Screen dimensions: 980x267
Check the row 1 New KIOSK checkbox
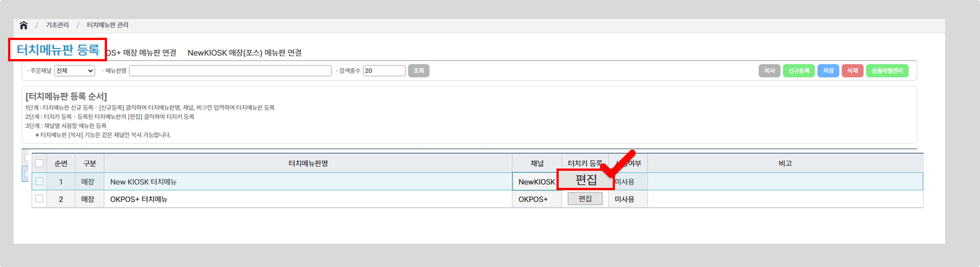point(39,181)
